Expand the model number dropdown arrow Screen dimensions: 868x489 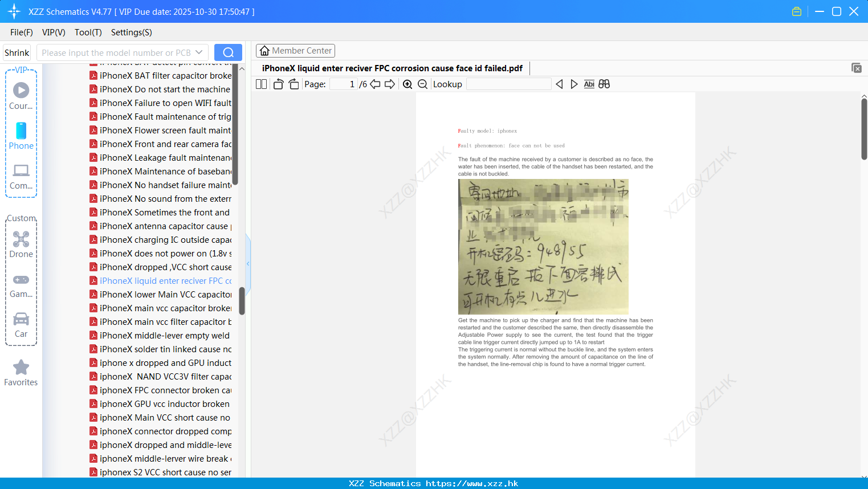(199, 52)
